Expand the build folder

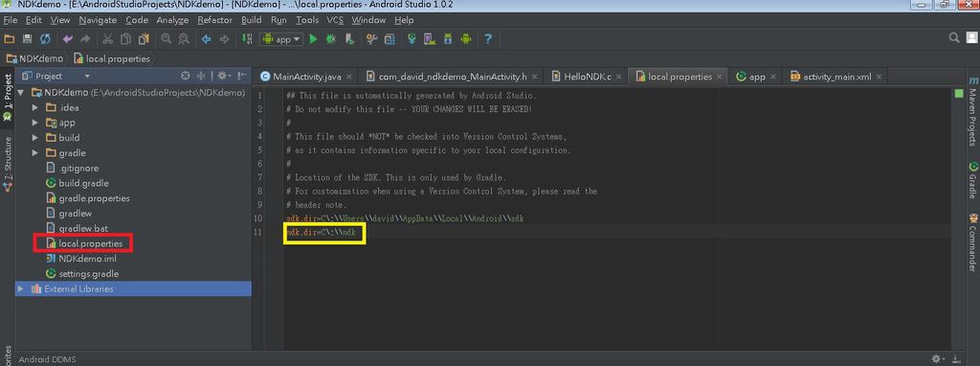click(35, 138)
